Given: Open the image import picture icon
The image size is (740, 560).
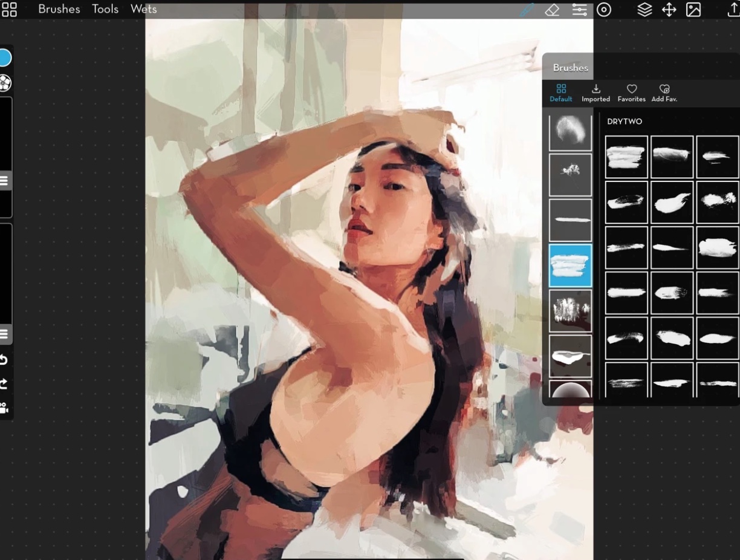Looking at the screenshot, I should pos(693,10).
